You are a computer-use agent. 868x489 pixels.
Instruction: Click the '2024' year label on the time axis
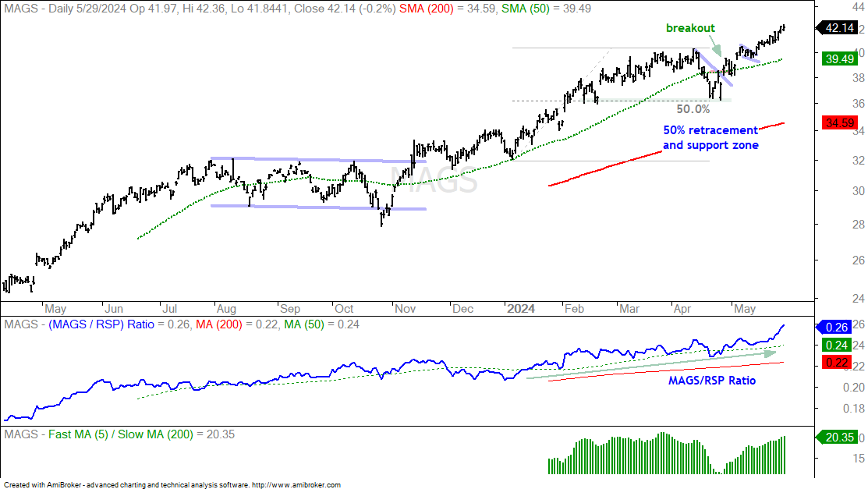pos(521,309)
